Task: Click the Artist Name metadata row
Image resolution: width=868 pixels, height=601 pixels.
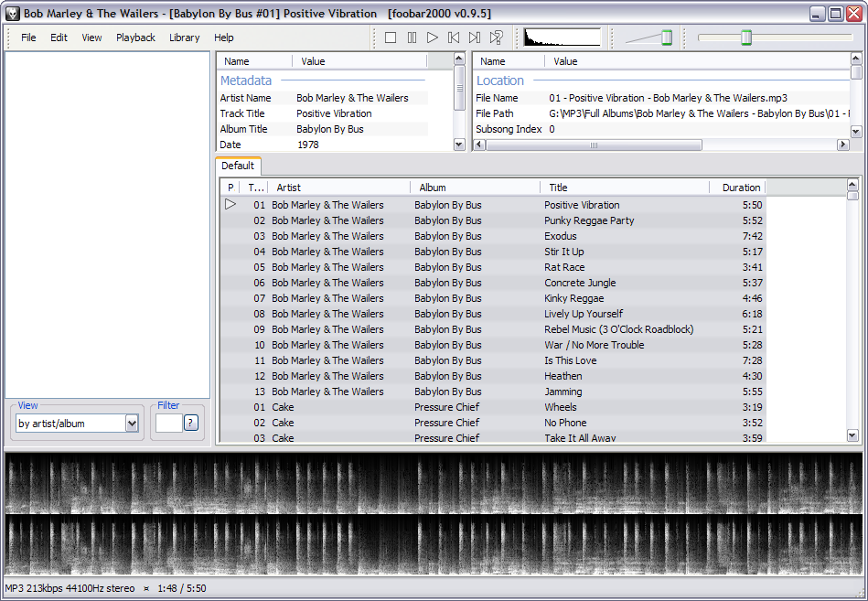Action: click(323, 98)
